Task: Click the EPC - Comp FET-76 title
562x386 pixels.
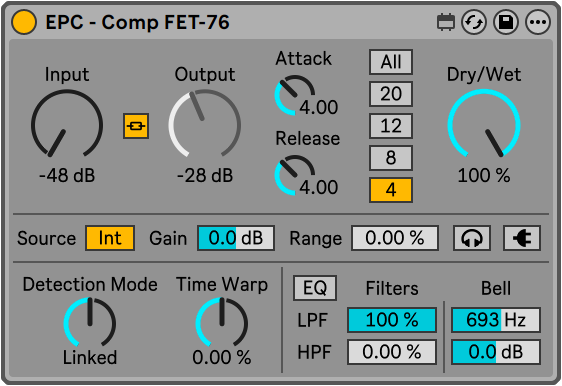Action: 137,22
